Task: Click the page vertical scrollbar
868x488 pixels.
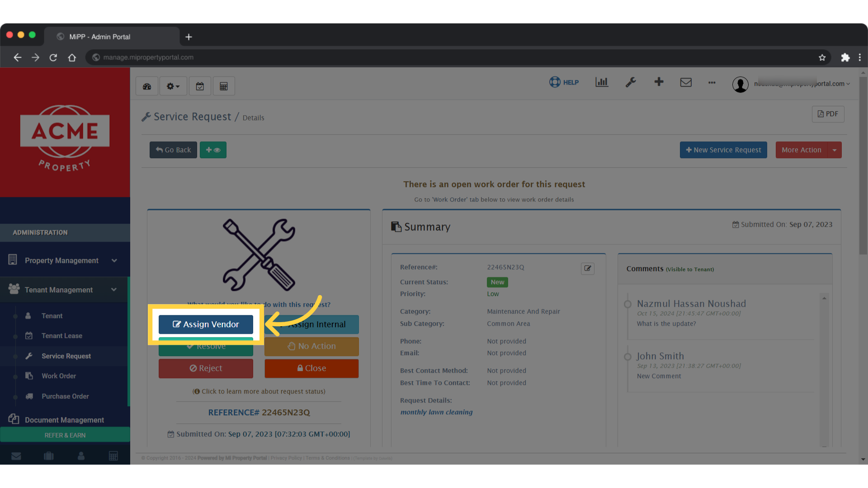Action: (x=863, y=166)
